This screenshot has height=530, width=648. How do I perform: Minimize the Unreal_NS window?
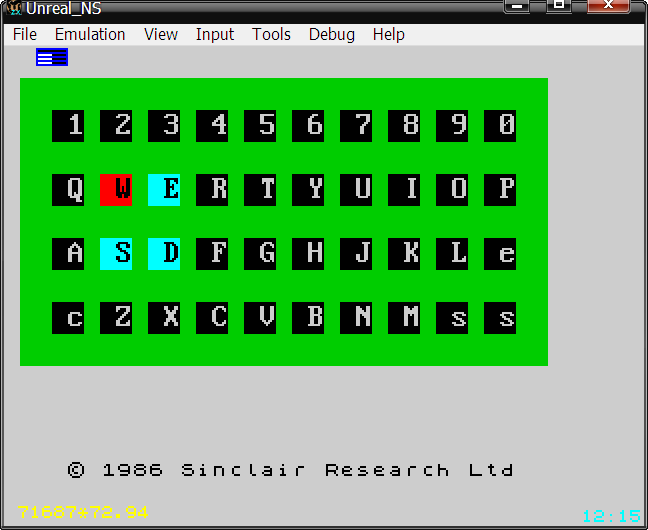tap(517, 6)
